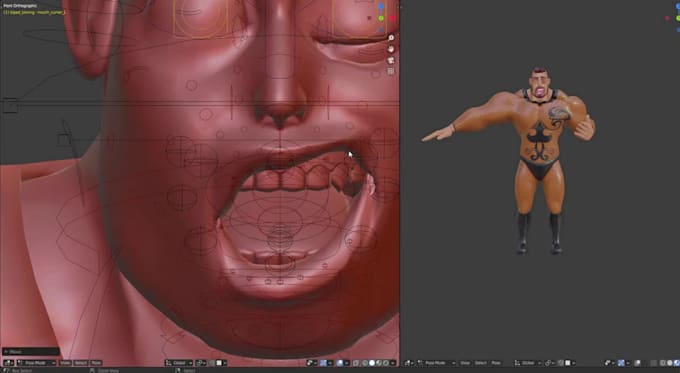Open View menu in left viewport header
The image size is (680, 373).
(x=65, y=363)
